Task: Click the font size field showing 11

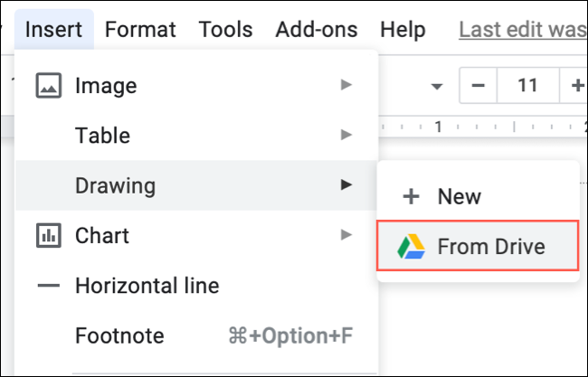Action: point(527,87)
